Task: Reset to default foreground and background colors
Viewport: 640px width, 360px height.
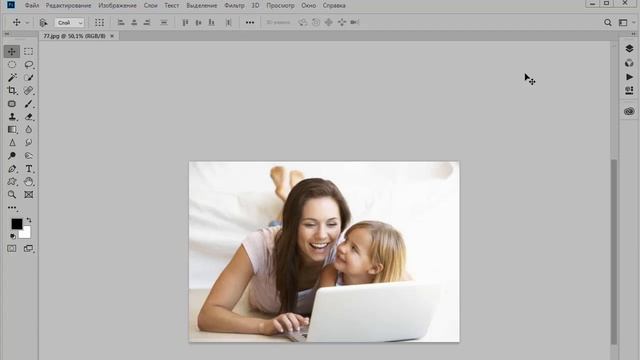Action: pyautogui.click(x=13, y=236)
